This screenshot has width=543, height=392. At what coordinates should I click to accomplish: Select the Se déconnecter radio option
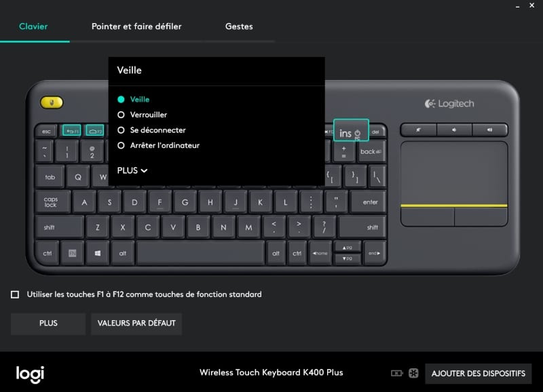121,130
